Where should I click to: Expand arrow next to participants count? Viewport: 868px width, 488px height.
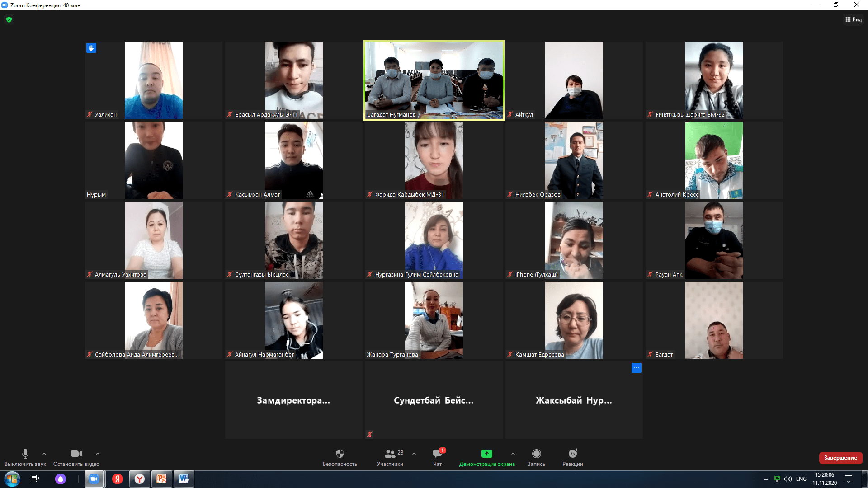414,454
